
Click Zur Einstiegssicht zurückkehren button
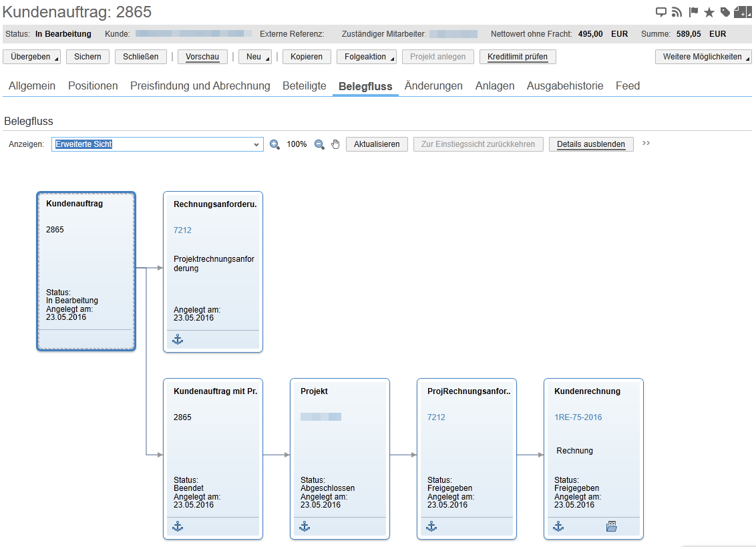click(478, 144)
